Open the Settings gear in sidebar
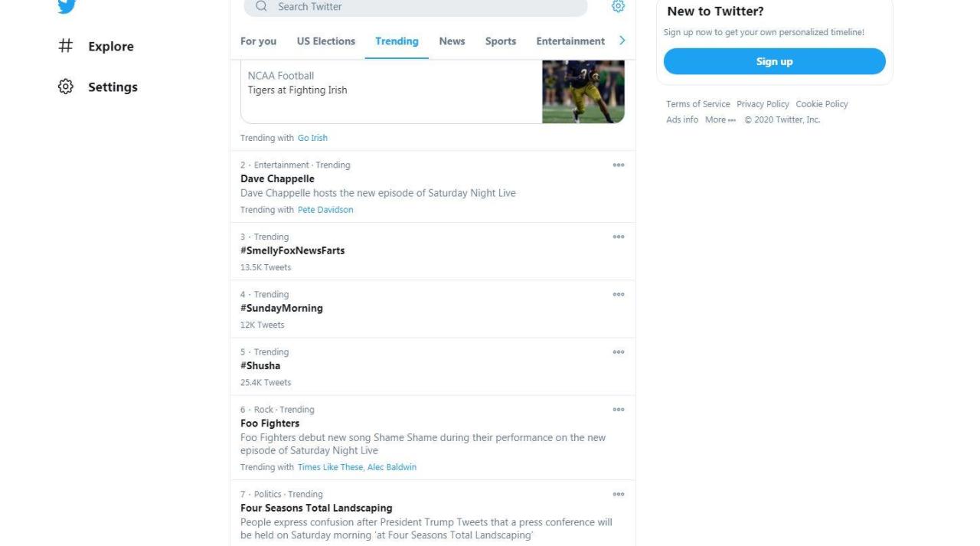Viewport: 980px width, 546px height. [x=66, y=87]
